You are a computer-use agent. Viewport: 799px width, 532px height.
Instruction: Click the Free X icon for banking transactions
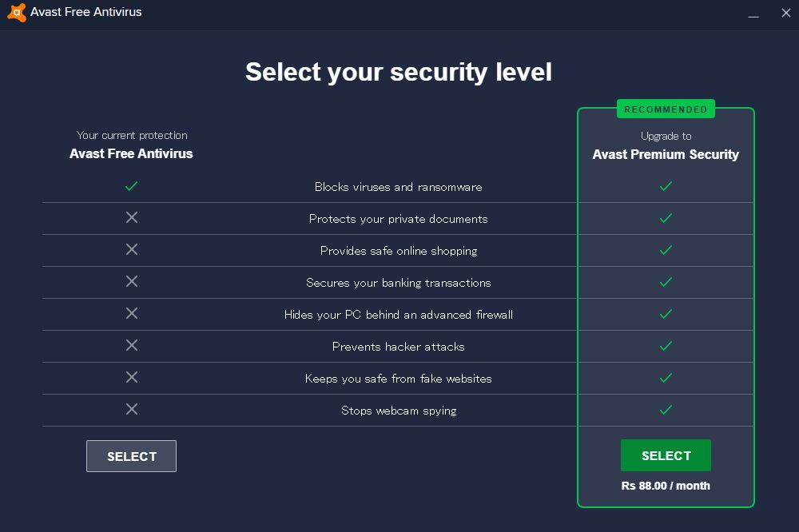tap(132, 281)
